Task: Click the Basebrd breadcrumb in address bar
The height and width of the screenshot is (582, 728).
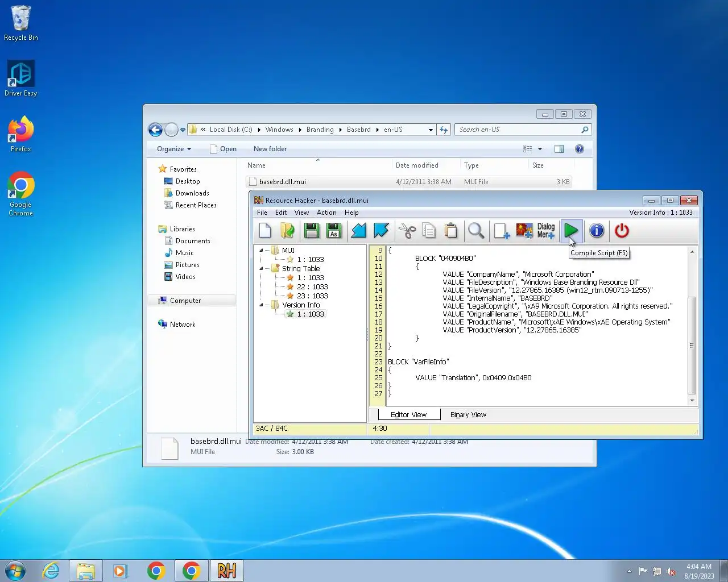Action: point(359,130)
